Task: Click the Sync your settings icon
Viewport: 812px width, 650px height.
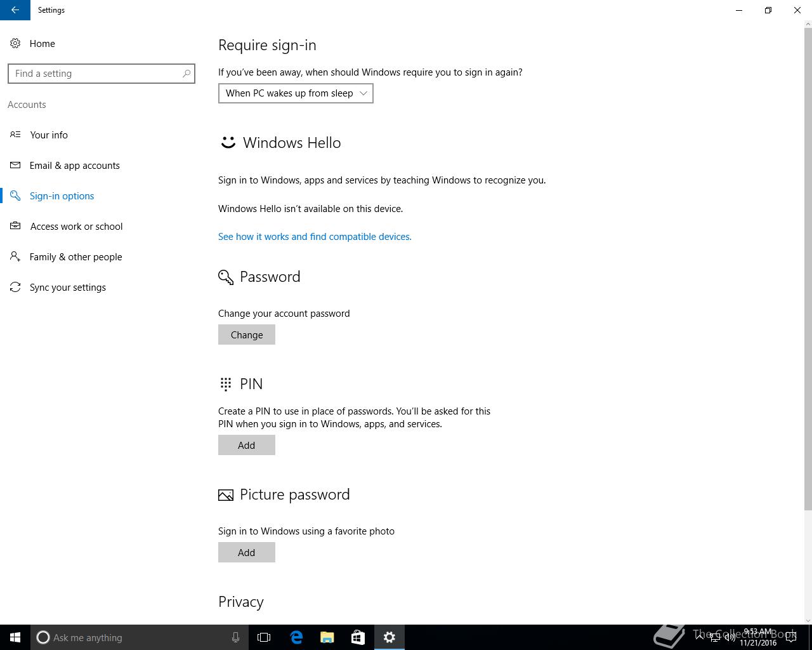Action: pos(15,287)
